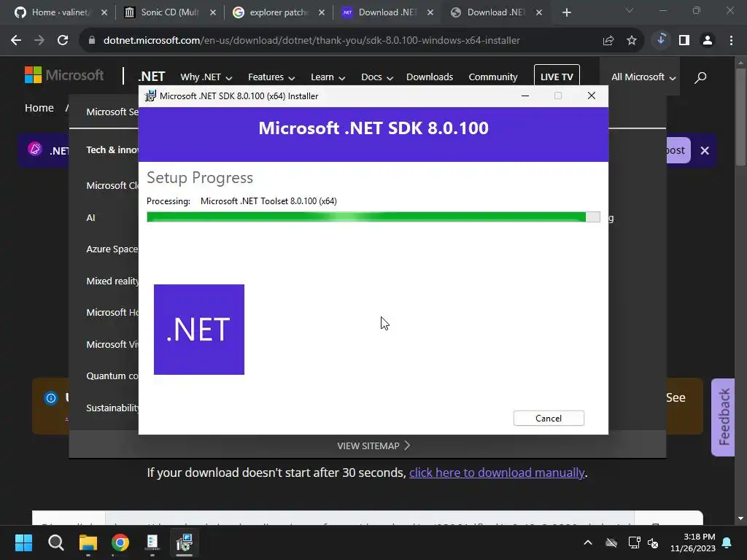This screenshot has height=560, width=747.
Task: Open the Sustainability menu entry
Action: [112, 408]
